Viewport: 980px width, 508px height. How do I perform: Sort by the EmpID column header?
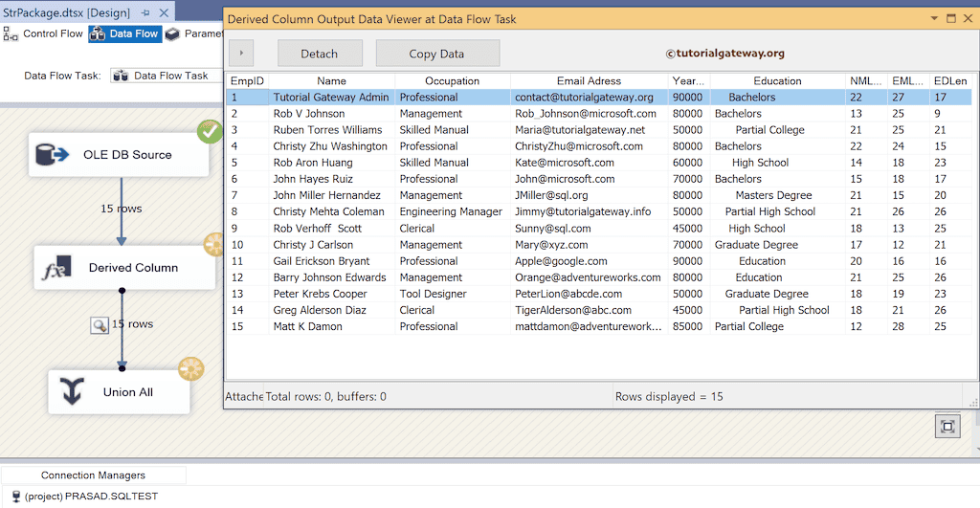(x=247, y=80)
